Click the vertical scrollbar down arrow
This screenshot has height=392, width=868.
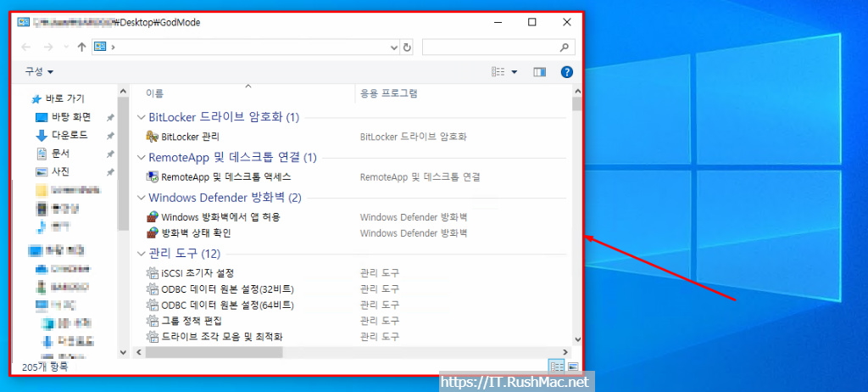576,339
